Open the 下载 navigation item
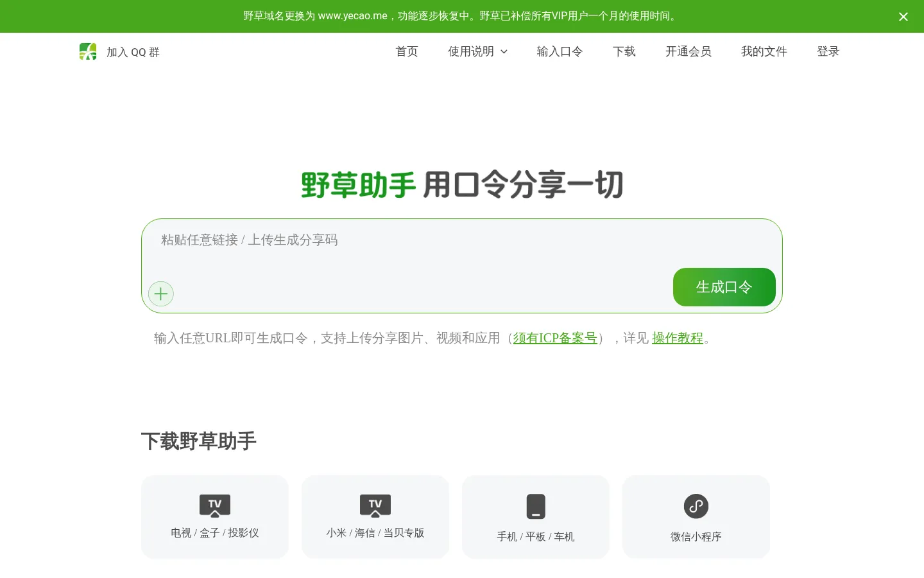 tap(624, 51)
